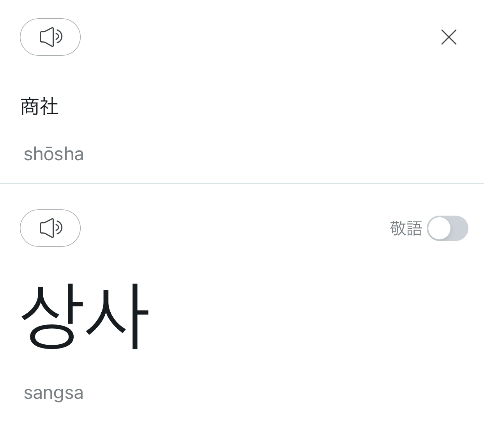The image size is (484, 448).
Task: Click the 敬語 label text
Action: click(x=406, y=228)
